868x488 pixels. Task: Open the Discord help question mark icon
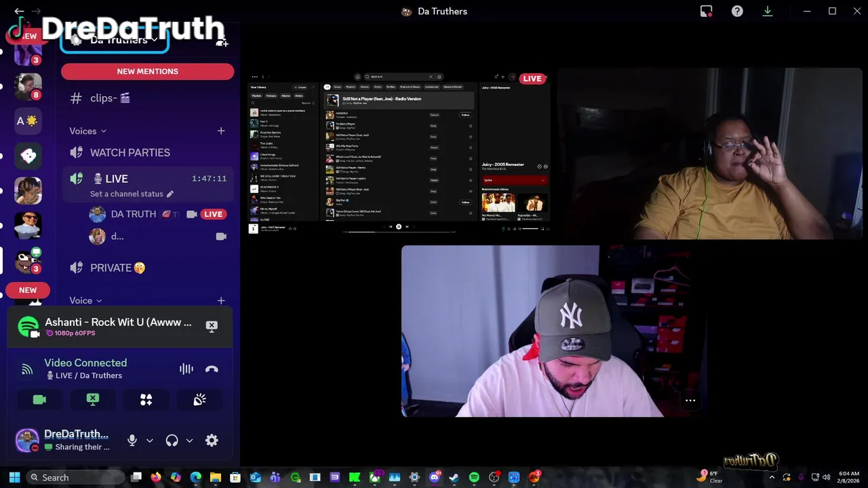pyautogui.click(x=737, y=11)
